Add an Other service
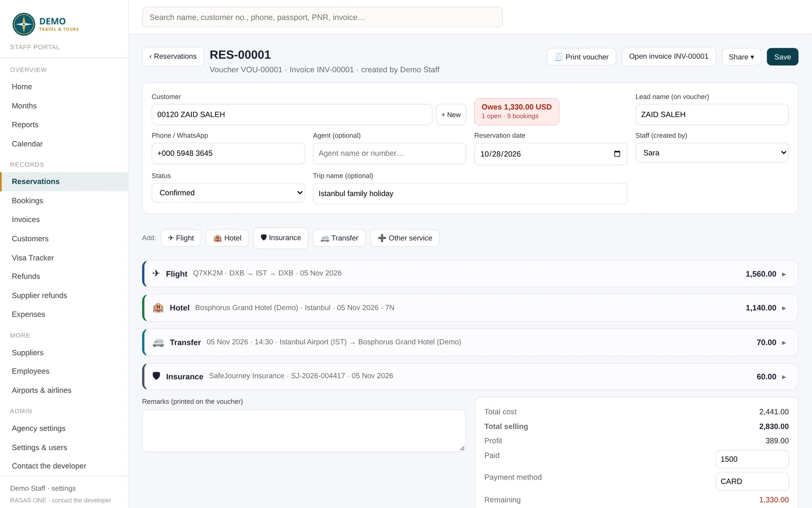Viewport: 812px width, 508px height. click(x=405, y=238)
